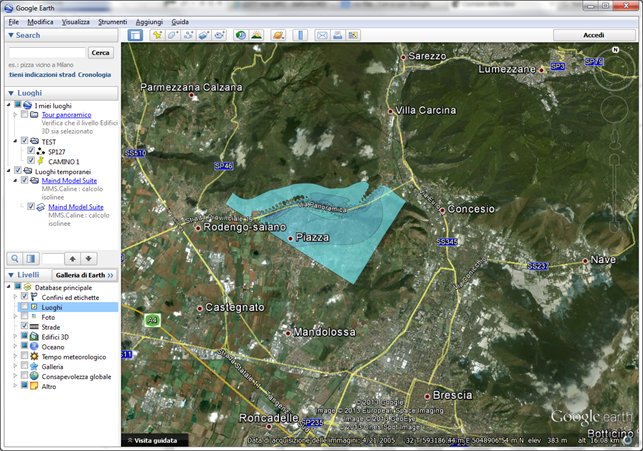
Task: Print the current view icon
Action: point(337,35)
